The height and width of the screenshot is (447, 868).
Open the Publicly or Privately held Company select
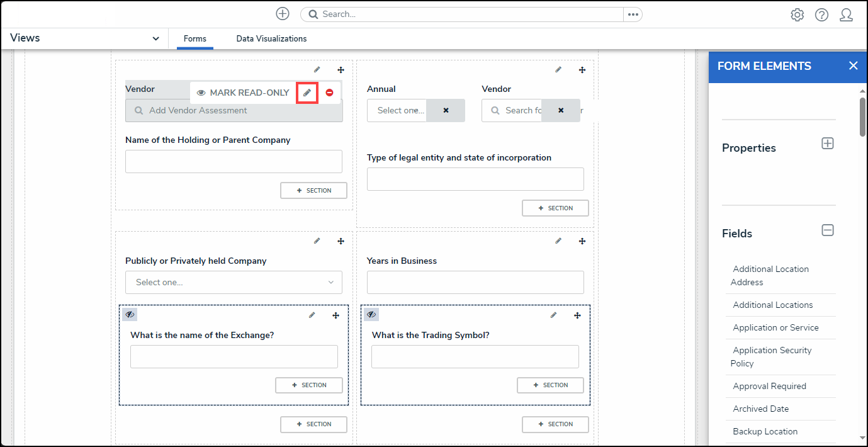(234, 282)
